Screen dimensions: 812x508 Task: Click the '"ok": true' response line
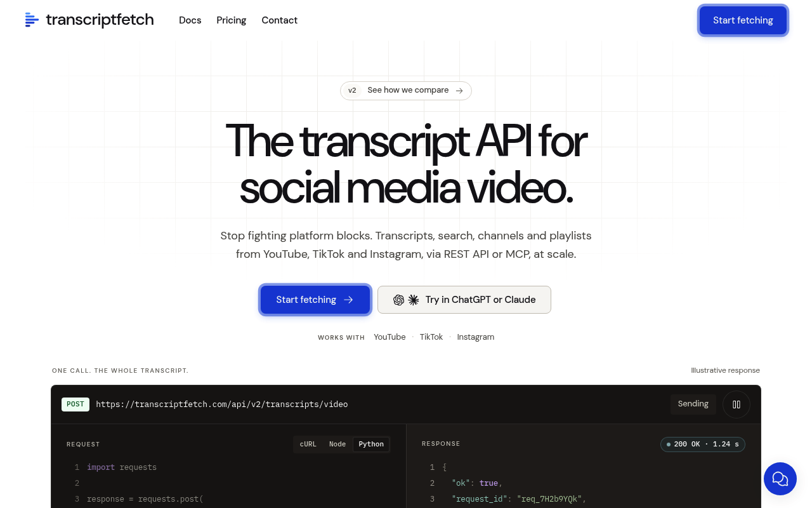point(477,483)
